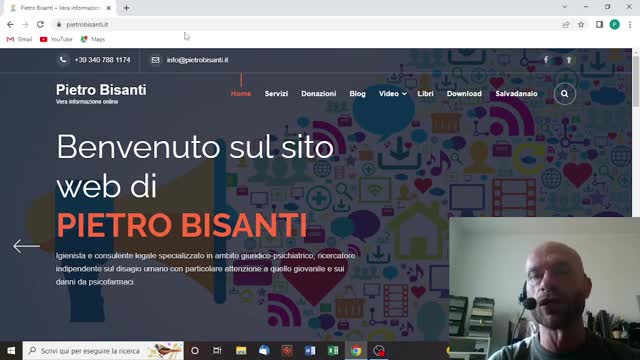Open Excel from the taskbar
This screenshot has height=360, width=640.
click(x=333, y=351)
